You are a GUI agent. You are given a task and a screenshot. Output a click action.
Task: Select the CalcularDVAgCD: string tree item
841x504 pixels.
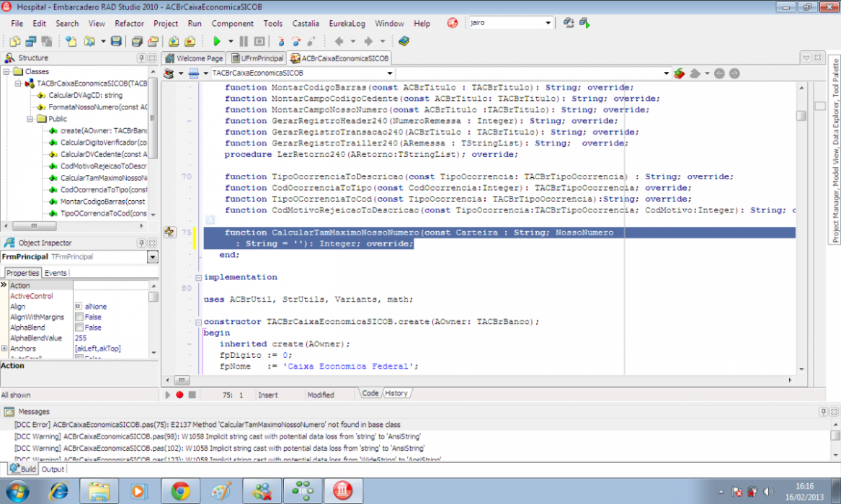click(85, 95)
